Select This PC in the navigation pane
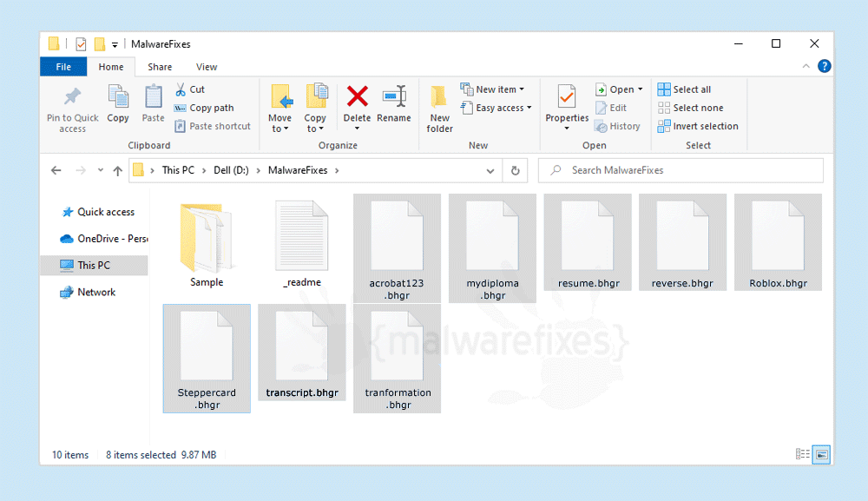 (94, 265)
